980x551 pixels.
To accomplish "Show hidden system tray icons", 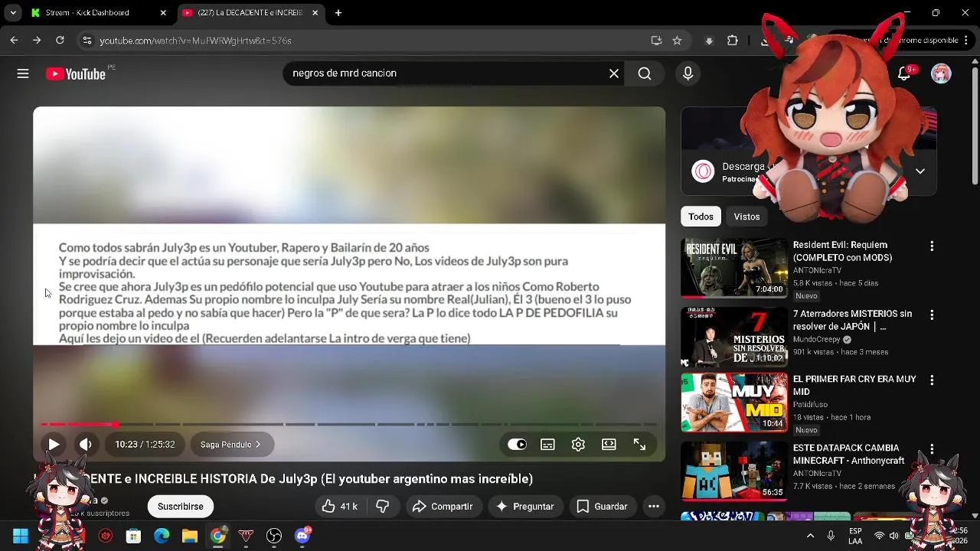I will click(x=810, y=536).
